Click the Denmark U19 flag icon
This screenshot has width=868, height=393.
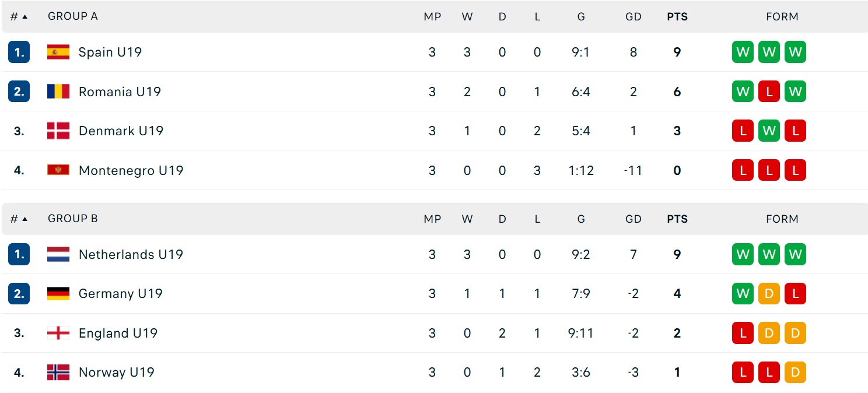pyautogui.click(x=58, y=131)
